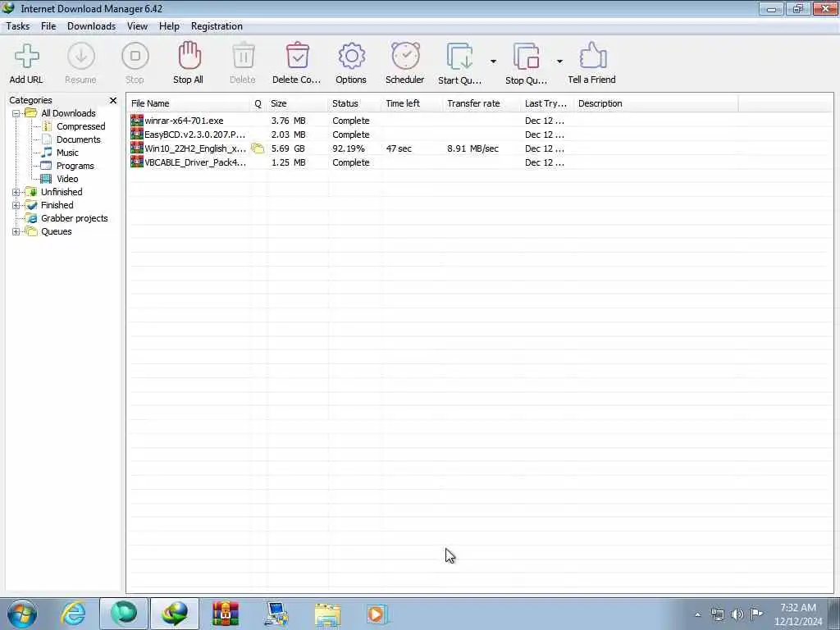Select the Finished folder label
Viewport: 840px width, 630px height.
point(57,205)
